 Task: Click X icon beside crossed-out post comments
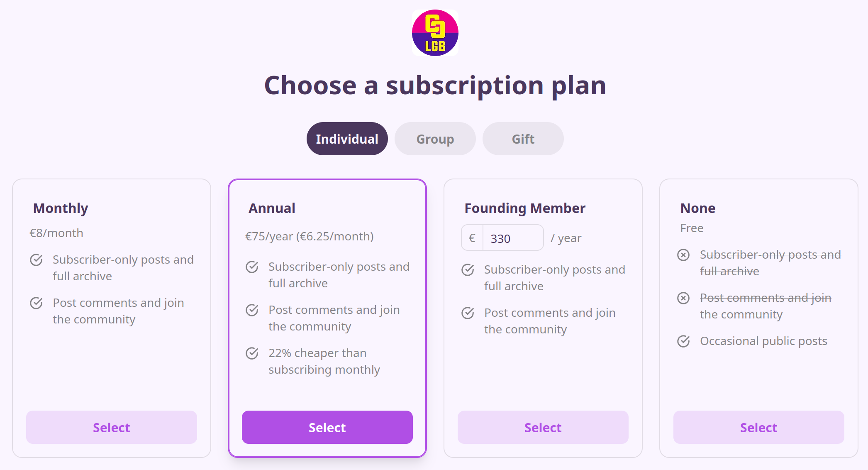click(x=683, y=298)
